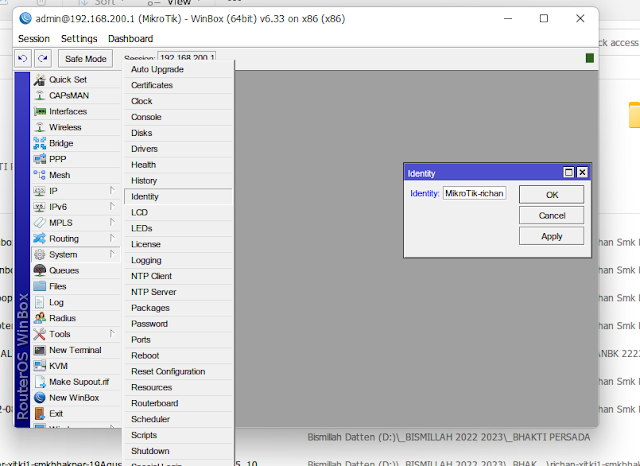Image resolution: width=640 pixels, height=466 pixels.
Task: Select Identity in System submenu
Action: tap(178, 197)
